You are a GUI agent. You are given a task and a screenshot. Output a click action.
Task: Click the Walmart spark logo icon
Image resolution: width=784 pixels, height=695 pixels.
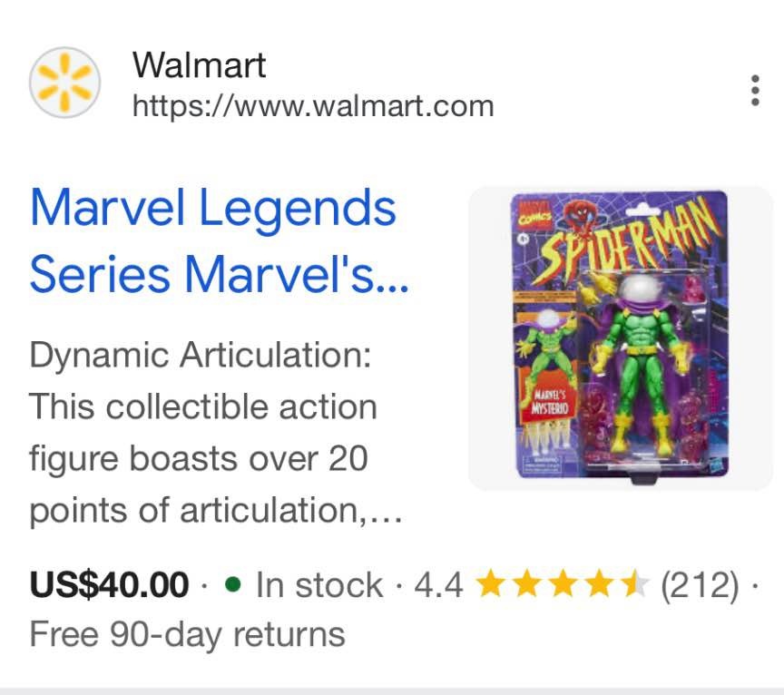[x=64, y=83]
